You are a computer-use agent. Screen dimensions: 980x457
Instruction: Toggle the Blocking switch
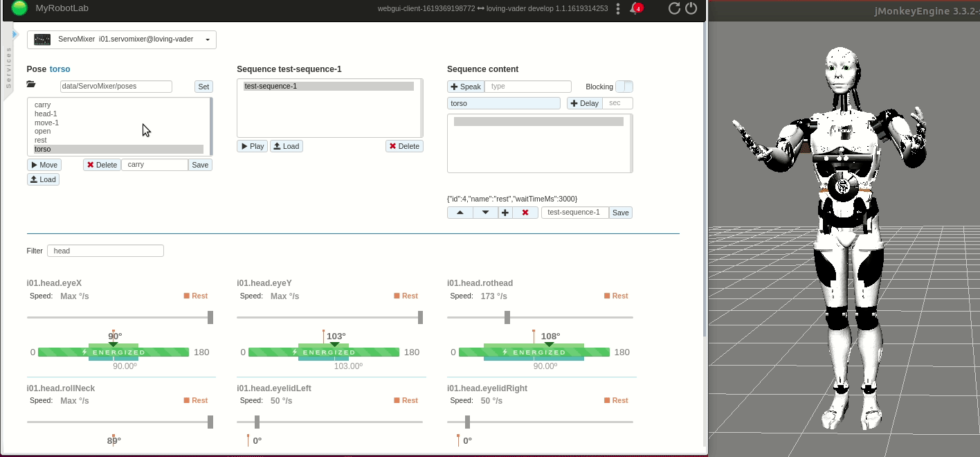pos(624,87)
